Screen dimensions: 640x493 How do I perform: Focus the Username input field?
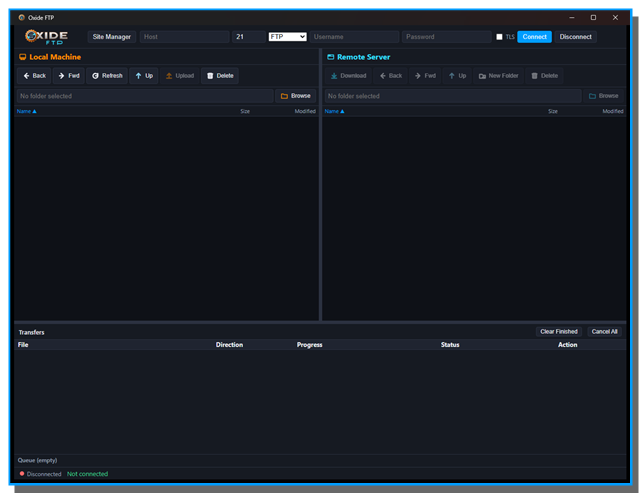[x=354, y=37]
